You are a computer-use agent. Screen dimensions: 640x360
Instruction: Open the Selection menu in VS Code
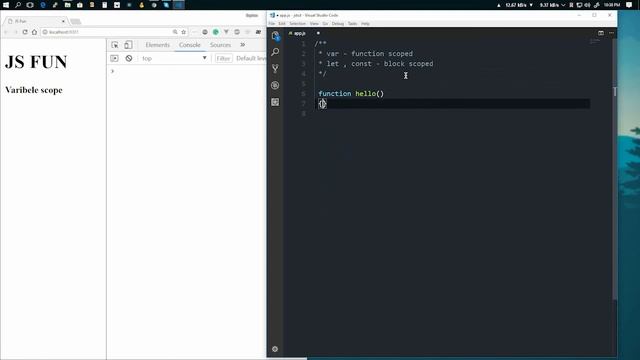coord(298,24)
